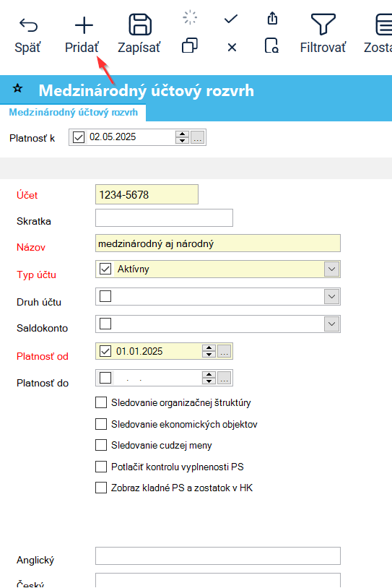Screen dimensions: 392x588
Task: Check Potlačiť kontrolu vyplnenosti PS
Action: click(x=101, y=467)
